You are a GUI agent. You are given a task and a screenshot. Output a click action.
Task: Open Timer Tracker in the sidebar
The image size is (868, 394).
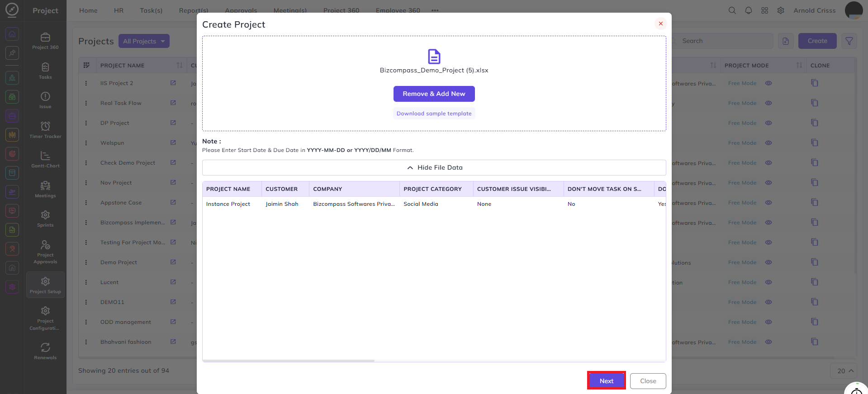pyautogui.click(x=45, y=130)
